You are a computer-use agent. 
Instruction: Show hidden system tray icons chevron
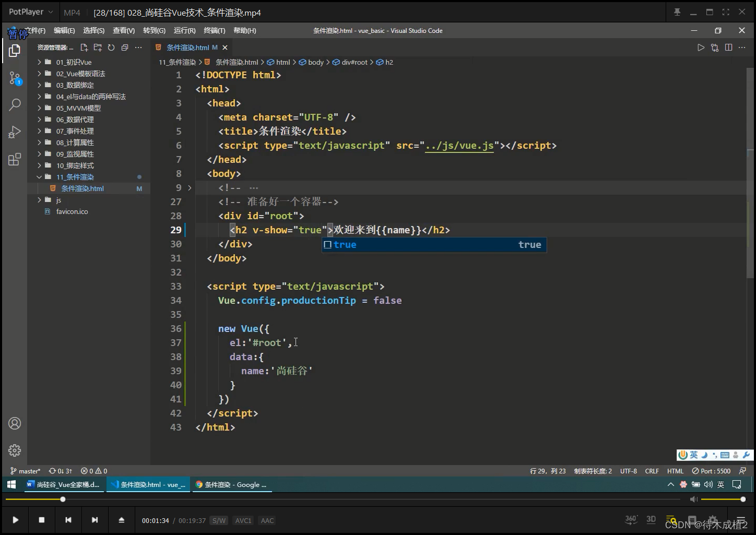click(670, 484)
